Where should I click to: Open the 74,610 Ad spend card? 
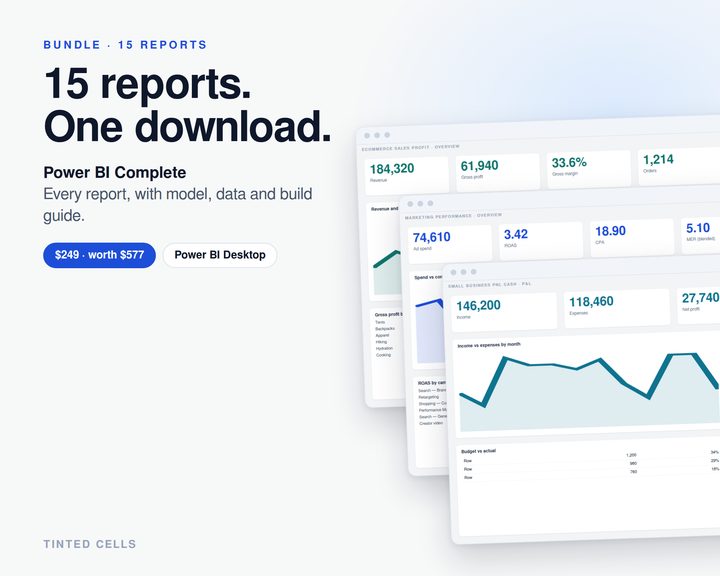coord(450,243)
